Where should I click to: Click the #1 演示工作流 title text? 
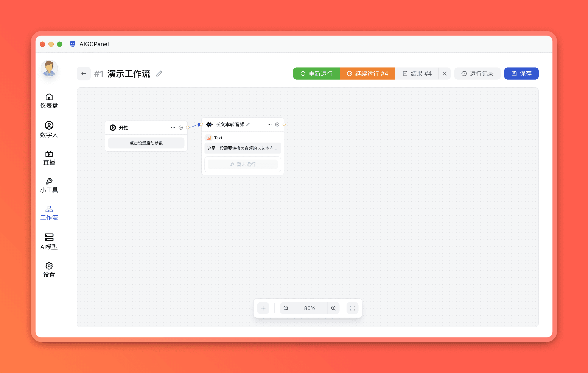[x=122, y=74]
